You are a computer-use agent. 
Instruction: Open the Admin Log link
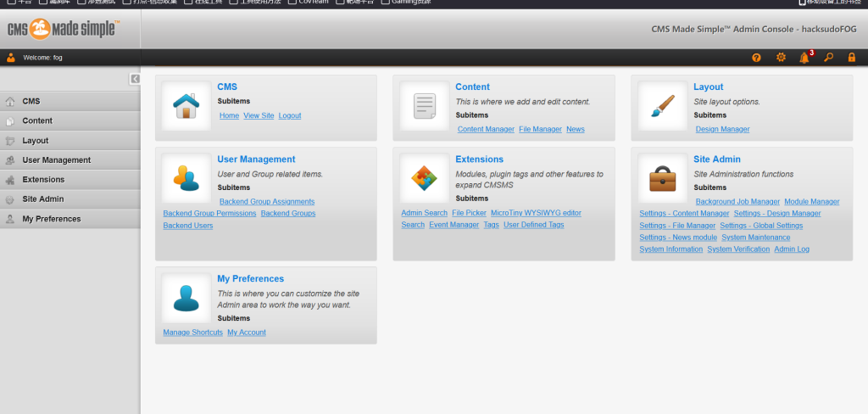pos(792,249)
